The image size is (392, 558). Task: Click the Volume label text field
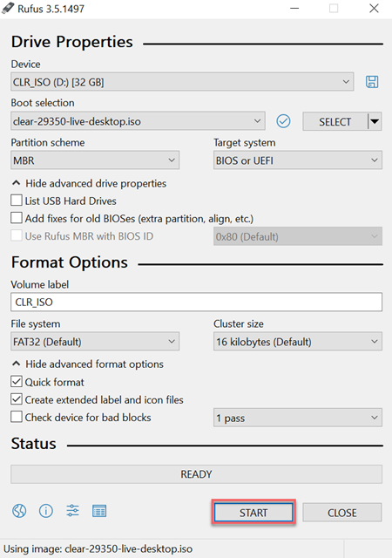click(196, 303)
